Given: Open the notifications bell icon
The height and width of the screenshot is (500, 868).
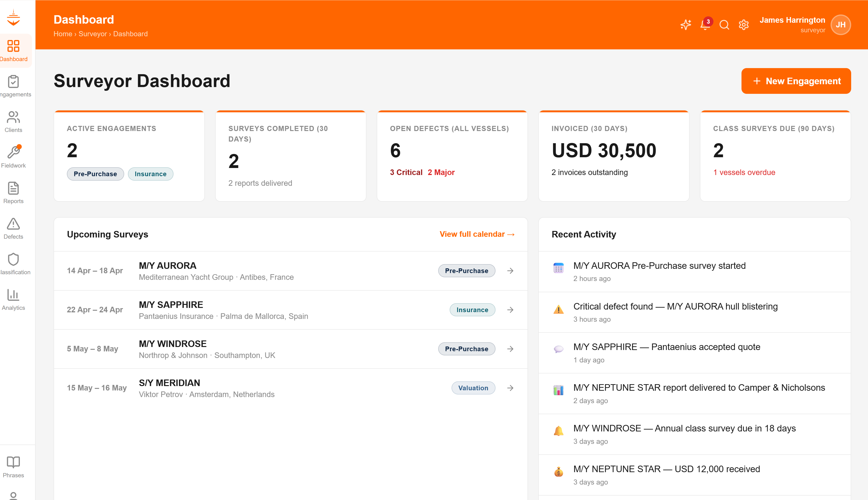Looking at the screenshot, I should point(705,25).
